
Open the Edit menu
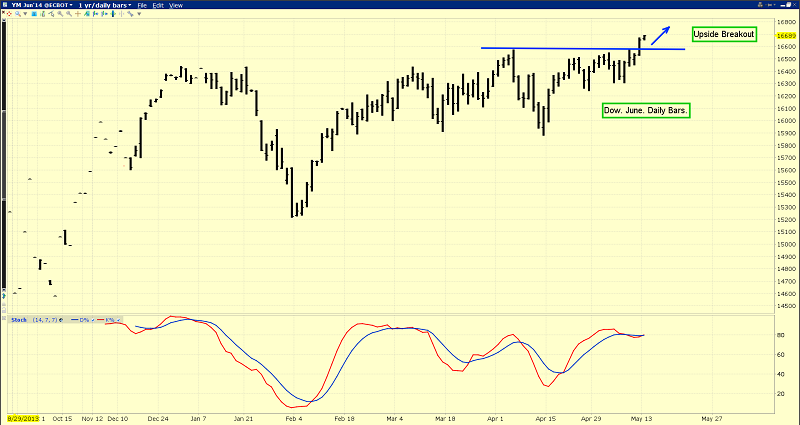coord(158,5)
